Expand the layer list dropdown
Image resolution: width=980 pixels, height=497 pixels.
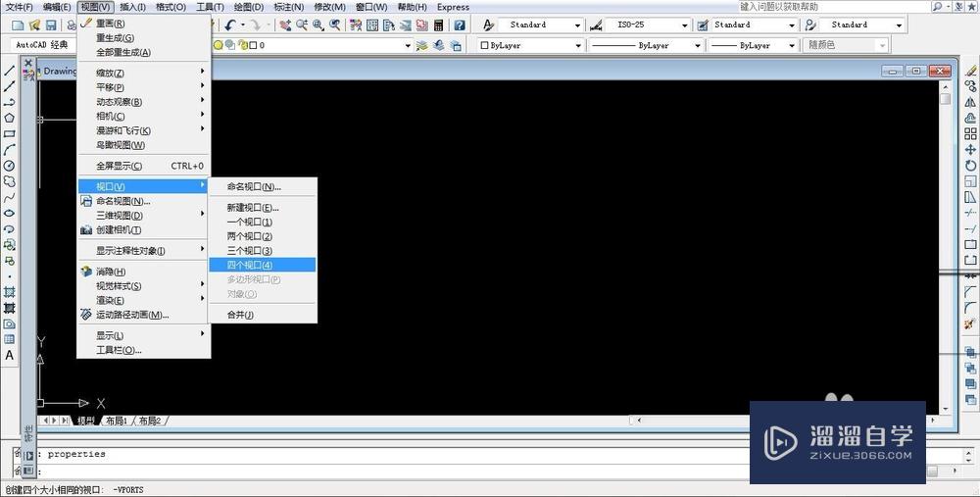[x=408, y=45]
